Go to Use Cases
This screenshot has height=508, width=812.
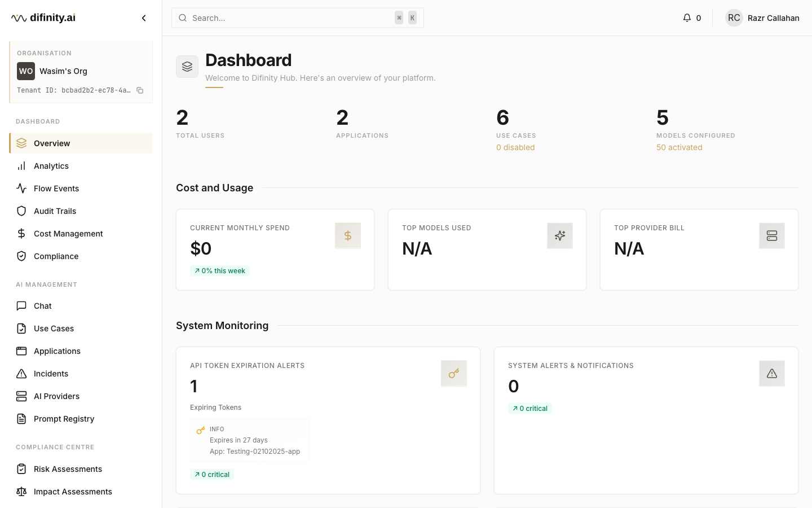pyautogui.click(x=81, y=329)
